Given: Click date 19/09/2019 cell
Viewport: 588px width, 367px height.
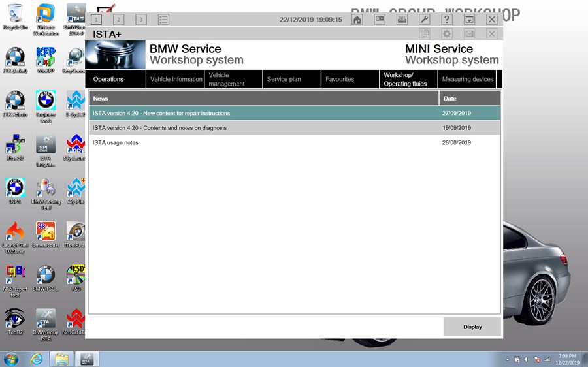Looking at the screenshot, I should (457, 128).
